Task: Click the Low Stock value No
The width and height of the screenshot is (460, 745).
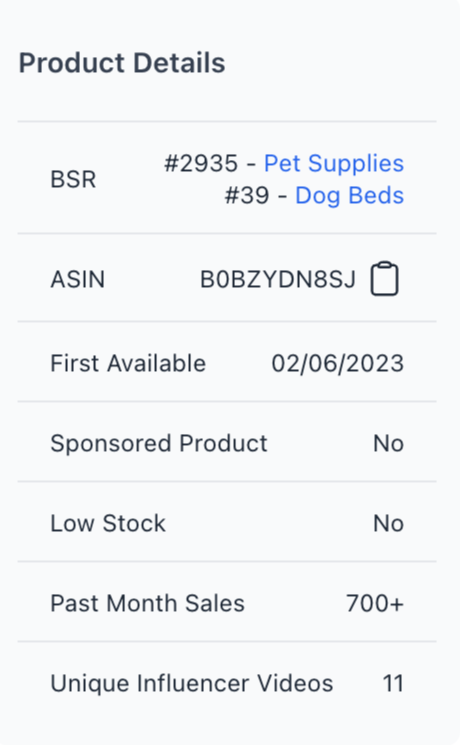Action: (x=389, y=524)
